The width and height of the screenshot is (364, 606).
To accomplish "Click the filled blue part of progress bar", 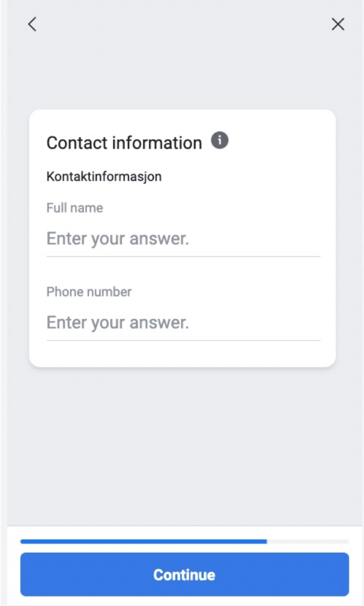I will [143, 541].
